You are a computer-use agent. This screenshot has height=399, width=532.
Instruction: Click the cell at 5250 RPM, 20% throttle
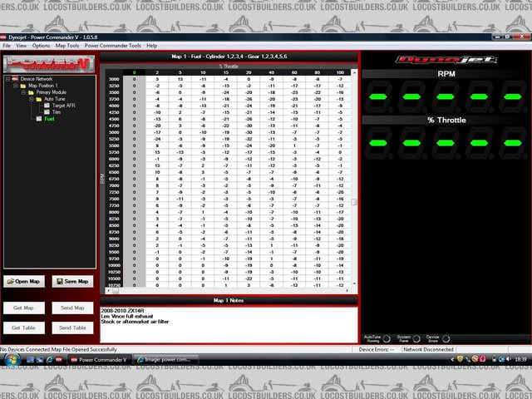point(249,139)
